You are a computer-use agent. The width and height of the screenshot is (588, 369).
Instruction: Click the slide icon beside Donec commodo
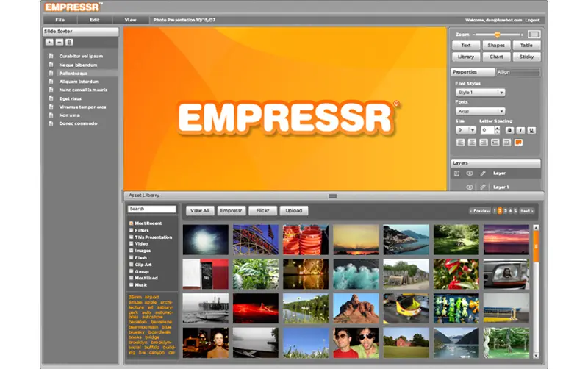pos(51,123)
